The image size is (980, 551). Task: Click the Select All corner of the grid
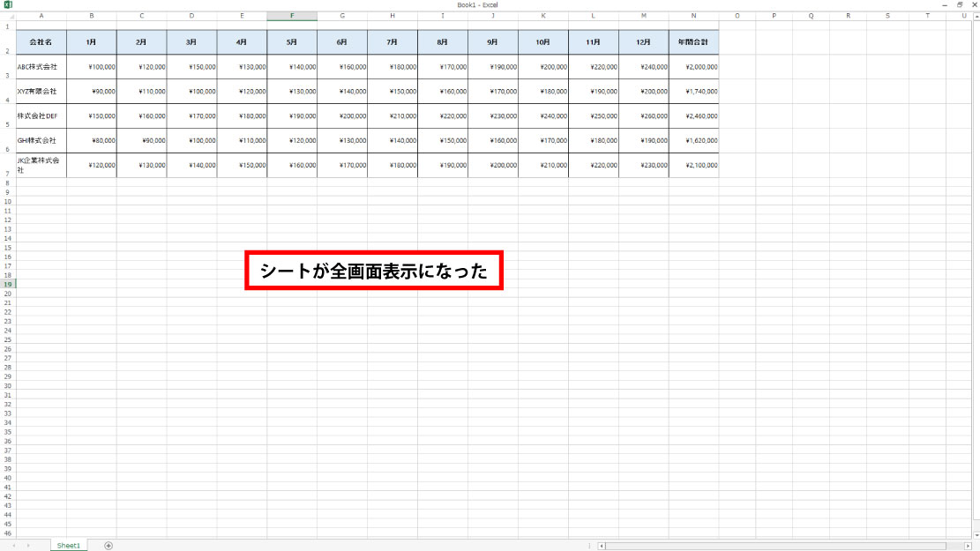point(8,16)
